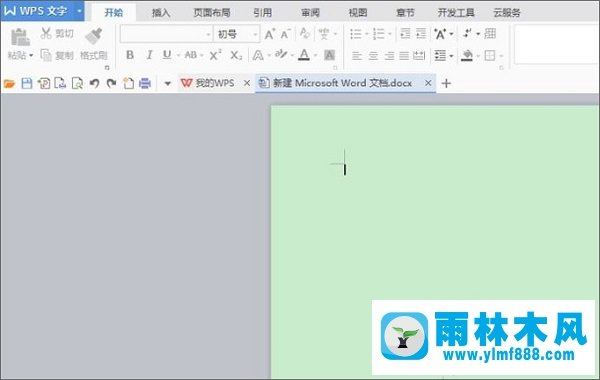Viewport: 600px width, 380px height.
Task: Center align the text
Action: (373, 56)
